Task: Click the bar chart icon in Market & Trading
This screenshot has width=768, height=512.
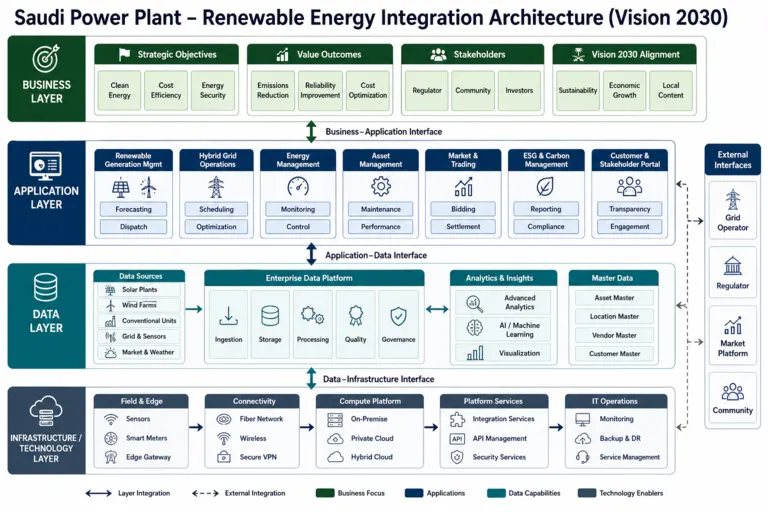Action: tap(463, 187)
